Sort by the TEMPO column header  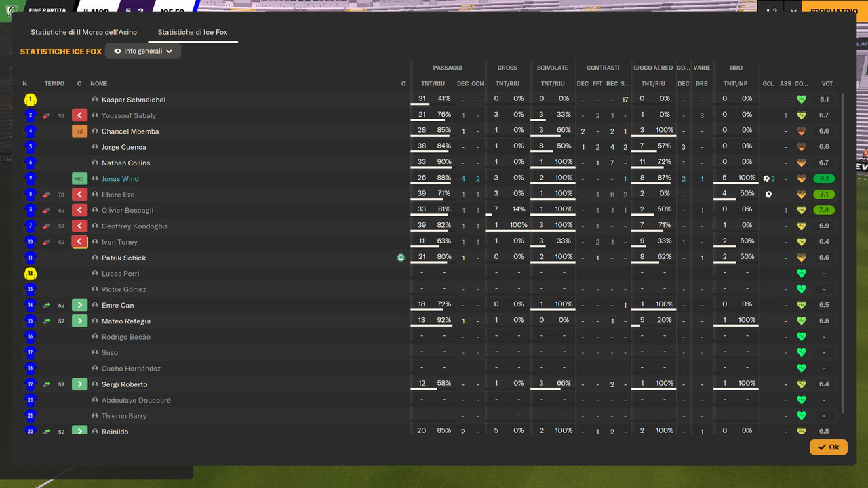click(54, 84)
